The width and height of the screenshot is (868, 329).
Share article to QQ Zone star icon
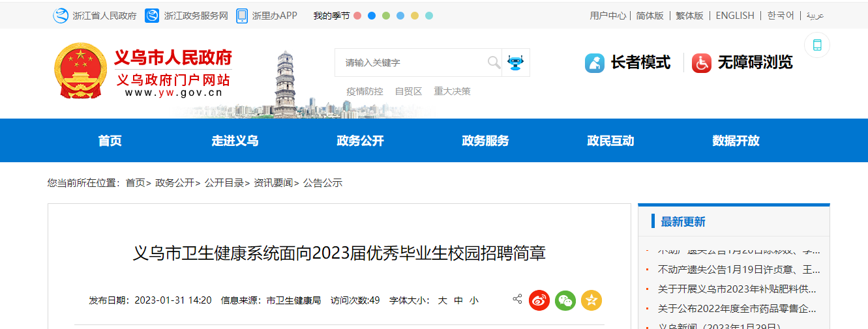[591, 300]
